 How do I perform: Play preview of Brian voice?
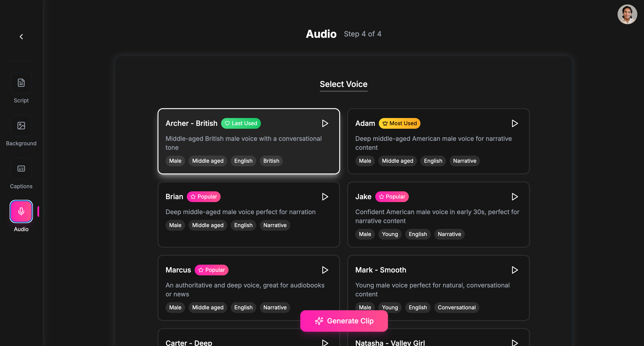[325, 197]
